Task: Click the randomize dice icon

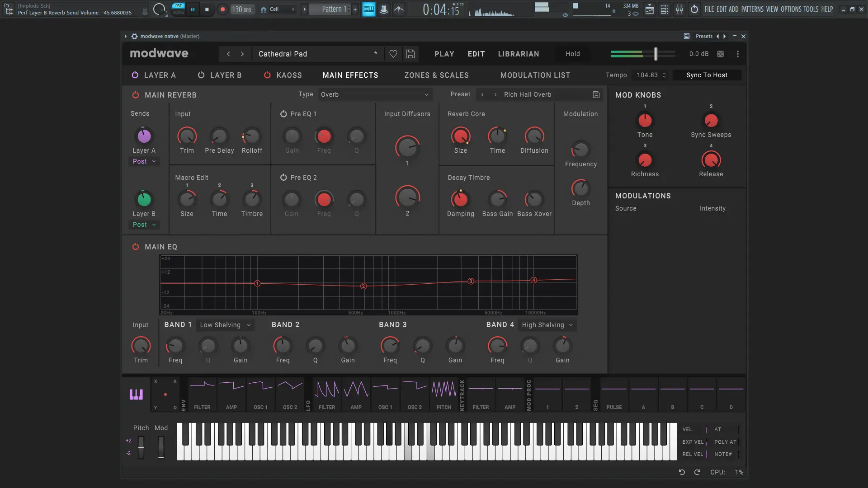Action: 721,54
